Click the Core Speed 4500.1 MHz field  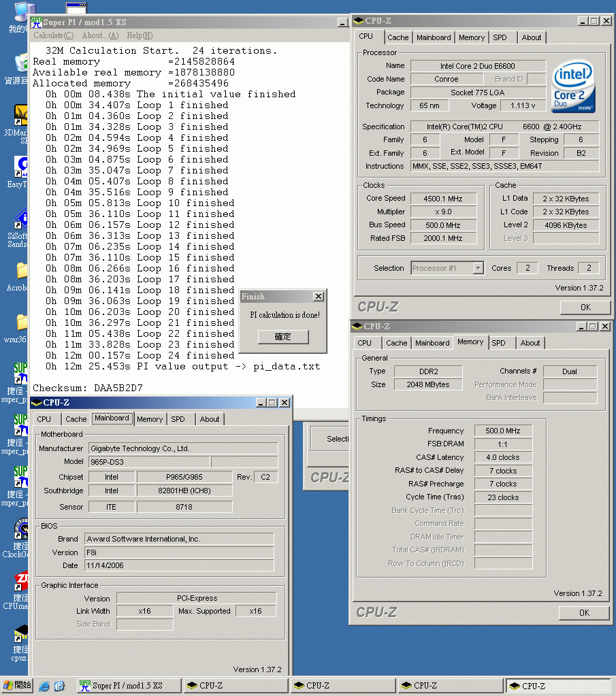coord(443,199)
